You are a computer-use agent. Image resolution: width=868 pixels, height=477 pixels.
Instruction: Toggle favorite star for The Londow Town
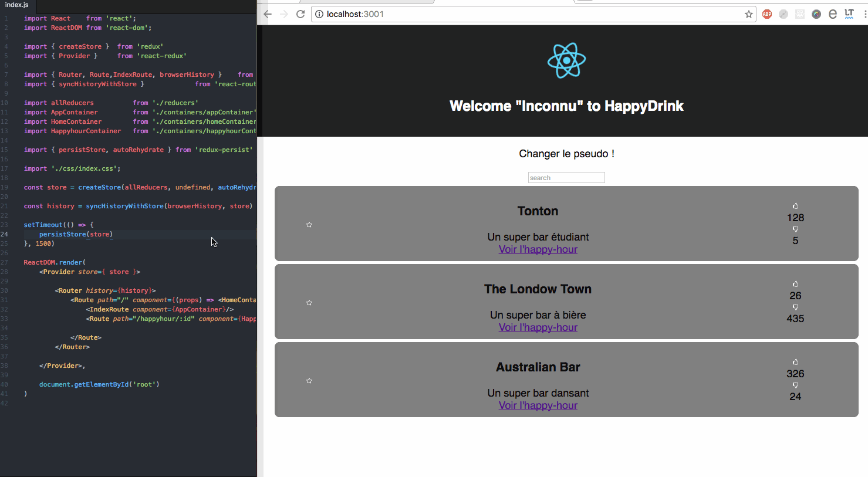309,303
